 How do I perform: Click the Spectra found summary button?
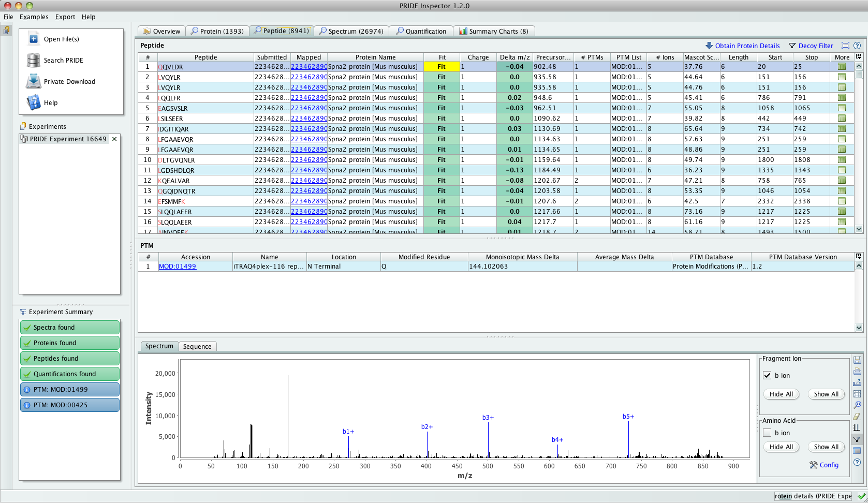tap(70, 328)
